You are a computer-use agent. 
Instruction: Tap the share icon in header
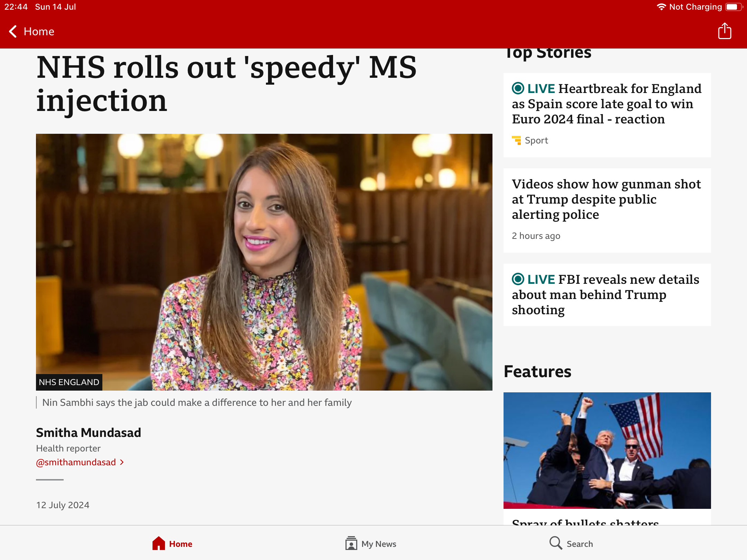725,31
